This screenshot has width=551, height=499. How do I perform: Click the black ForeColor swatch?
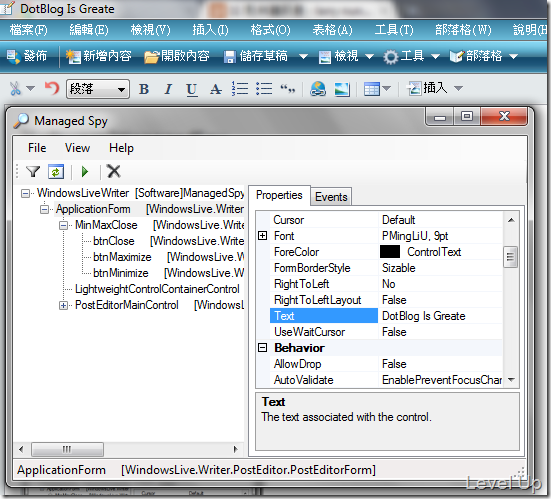(390, 252)
